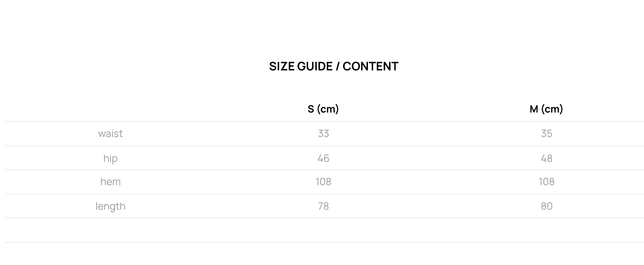
Task: Click the SIZE GUIDE text in heading
Action: 301,66
